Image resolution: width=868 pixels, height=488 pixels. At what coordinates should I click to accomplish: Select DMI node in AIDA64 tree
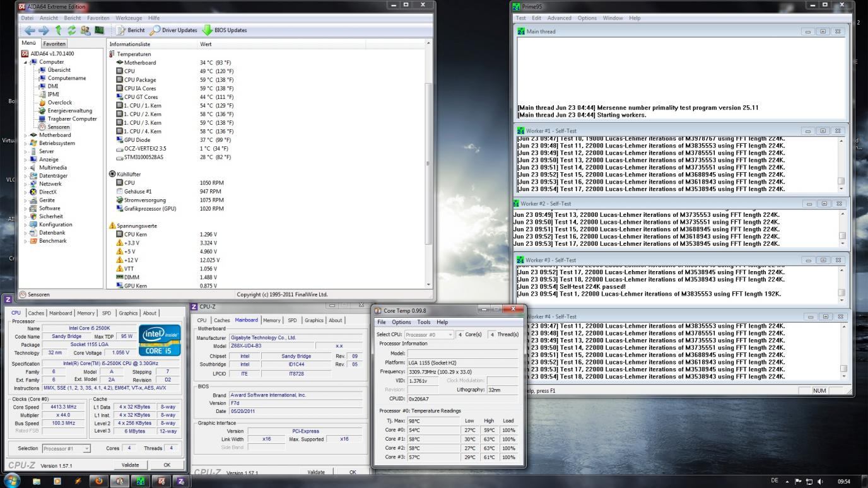click(x=52, y=86)
